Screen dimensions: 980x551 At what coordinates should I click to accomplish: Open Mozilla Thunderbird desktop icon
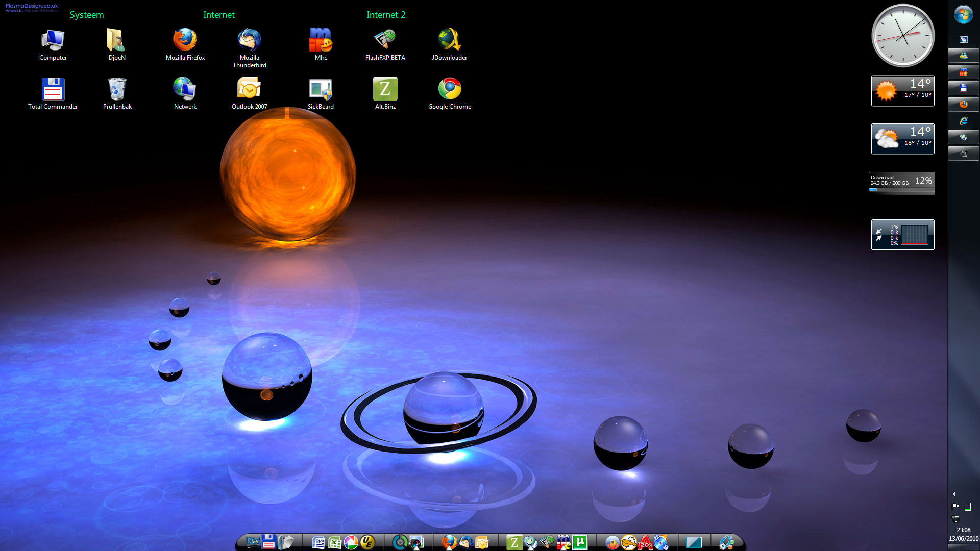click(x=249, y=40)
